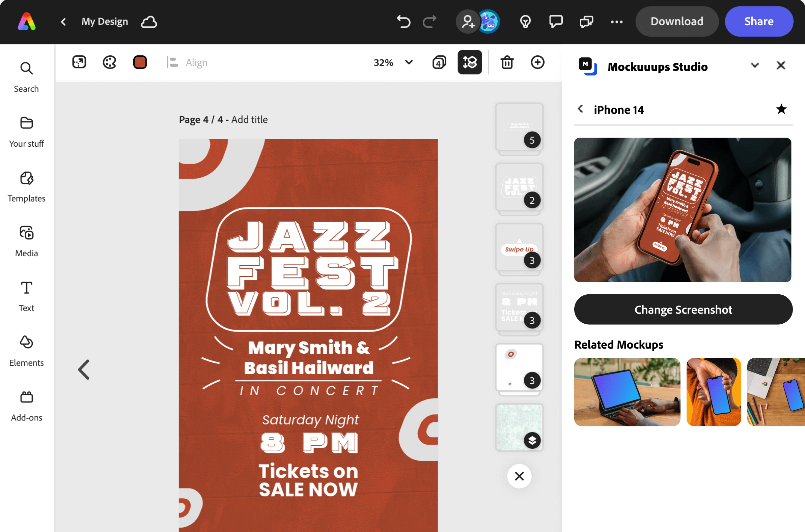
Task: Click the Add-ons panel icon
Action: coord(26,398)
